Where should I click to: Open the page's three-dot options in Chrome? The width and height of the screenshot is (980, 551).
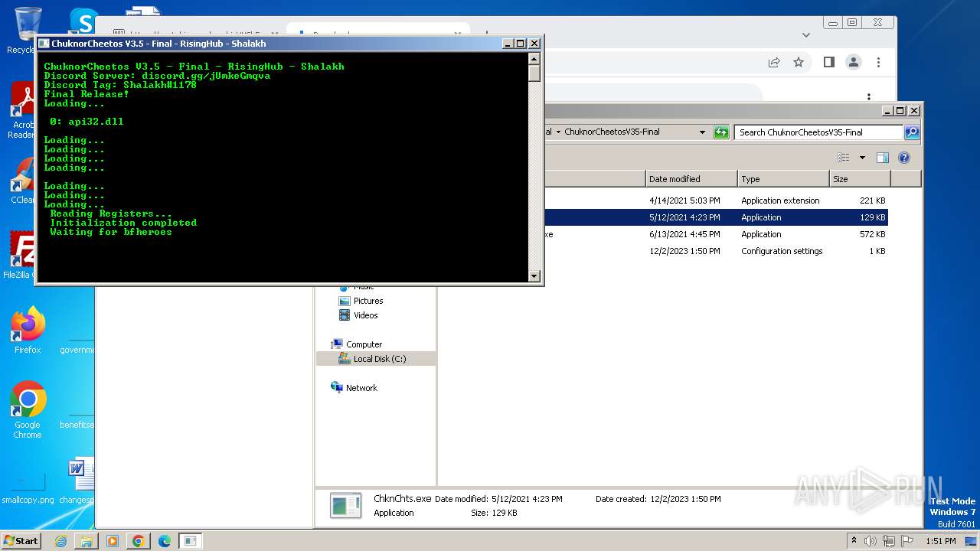[x=869, y=97]
